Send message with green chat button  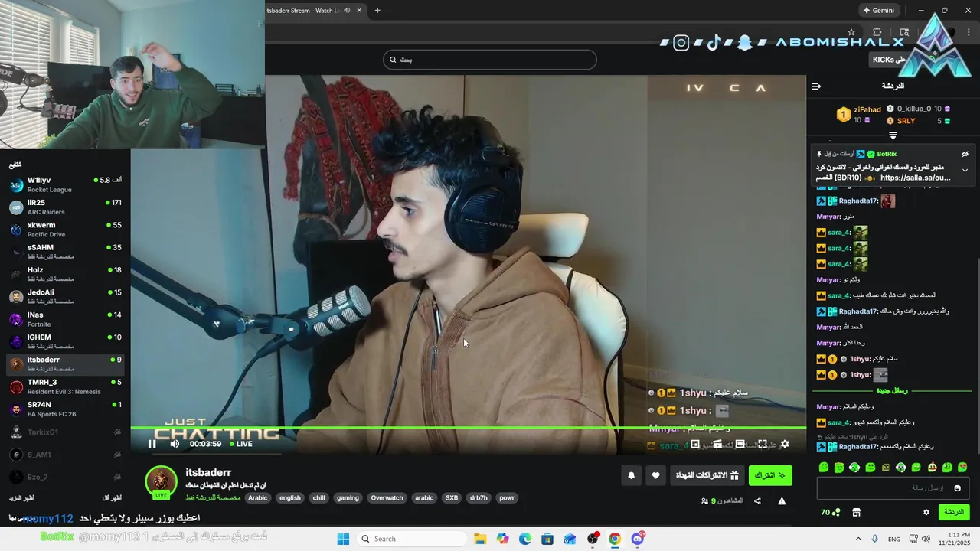954,512
